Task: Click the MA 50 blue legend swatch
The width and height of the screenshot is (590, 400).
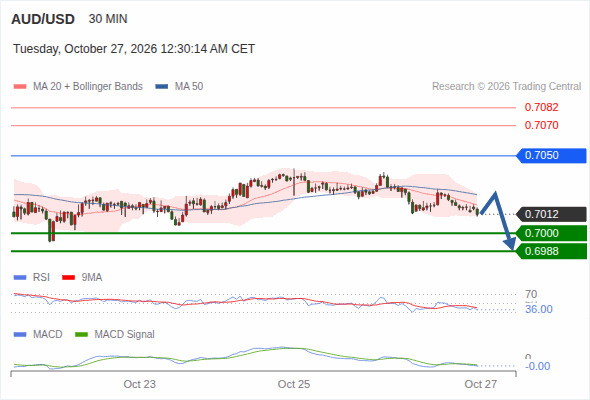Action: tap(162, 87)
